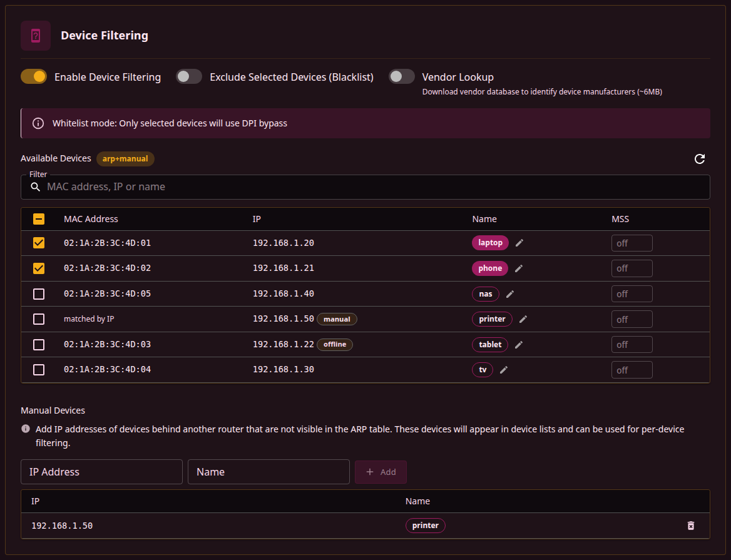This screenshot has width=731, height=560.
Task: Toggle Enable Device Filtering switch
Action: tap(34, 77)
